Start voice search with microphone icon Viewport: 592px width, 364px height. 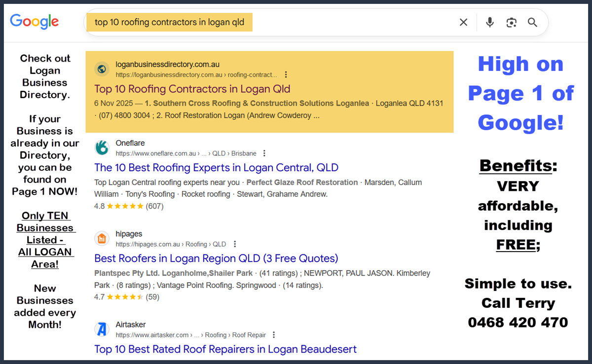tap(489, 22)
